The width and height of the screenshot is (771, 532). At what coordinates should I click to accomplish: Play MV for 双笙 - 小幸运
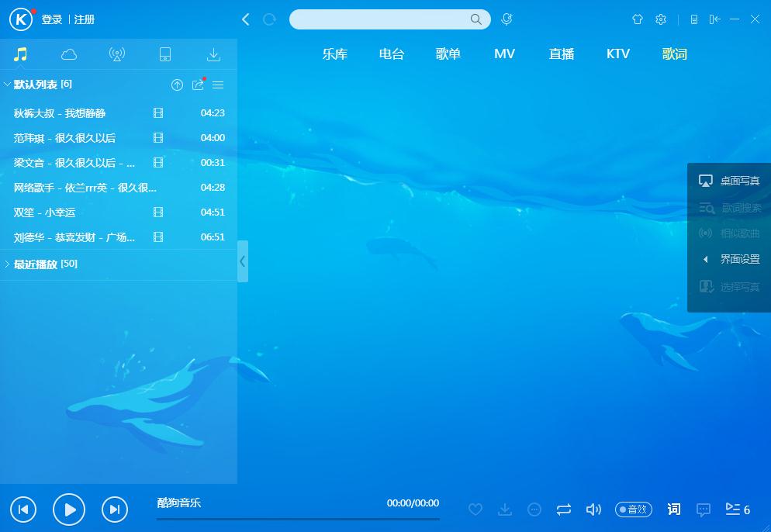pyautogui.click(x=157, y=212)
